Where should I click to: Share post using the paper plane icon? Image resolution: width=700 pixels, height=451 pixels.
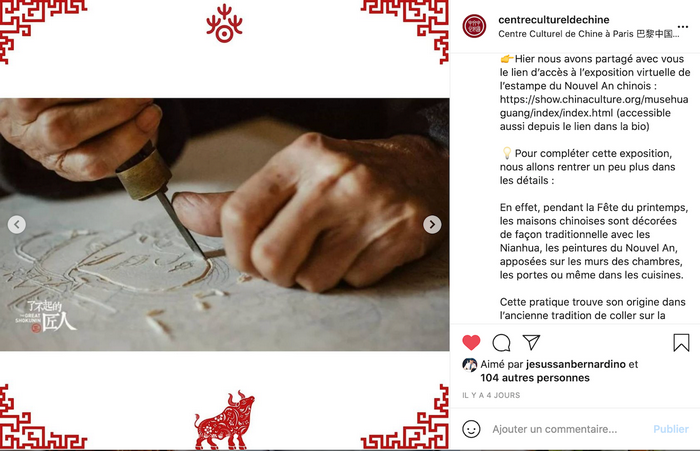(531, 342)
